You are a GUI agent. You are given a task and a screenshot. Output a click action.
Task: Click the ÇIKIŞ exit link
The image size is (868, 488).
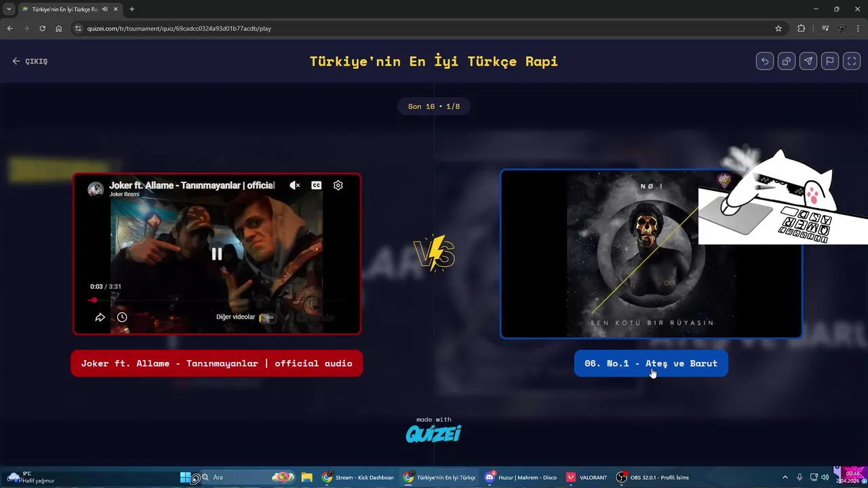point(30,61)
